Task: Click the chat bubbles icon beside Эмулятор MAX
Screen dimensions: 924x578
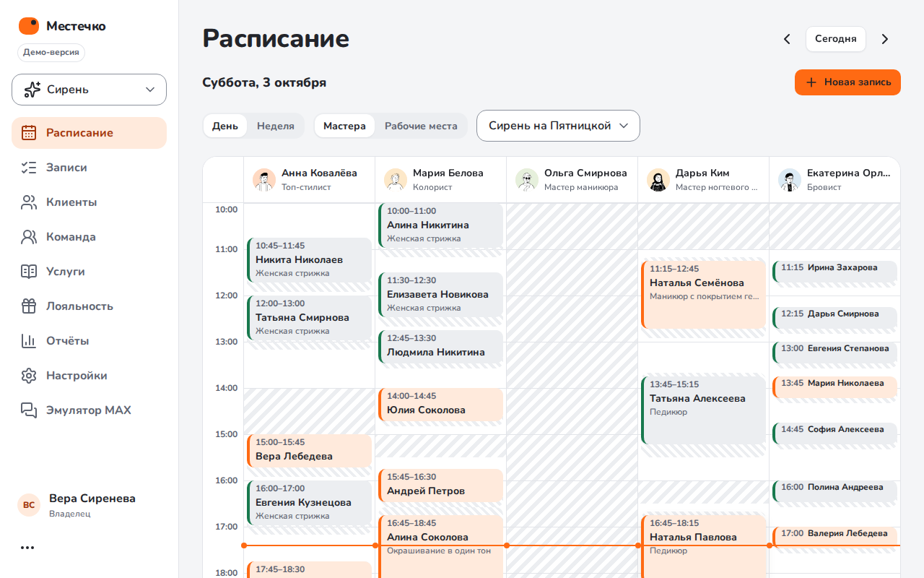Action: (x=29, y=410)
